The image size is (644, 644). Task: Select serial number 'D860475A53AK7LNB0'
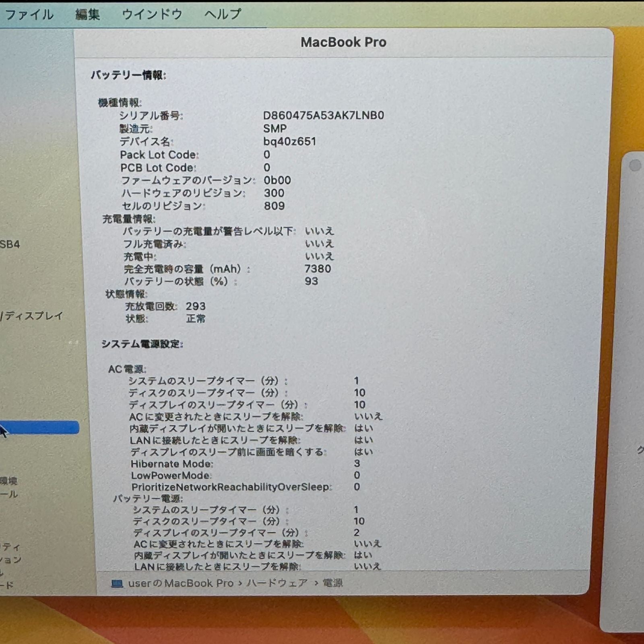click(x=324, y=116)
